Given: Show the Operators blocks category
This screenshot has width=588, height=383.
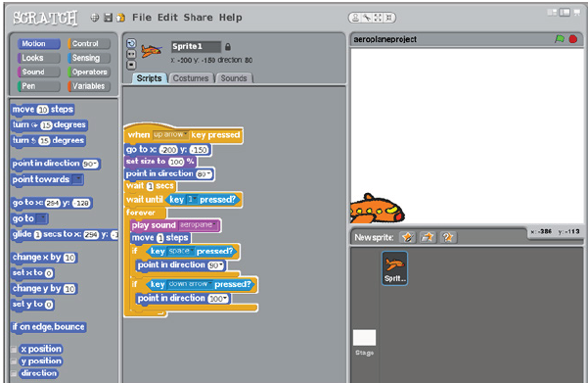Looking at the screenshot, I should [x=89, y=72].
